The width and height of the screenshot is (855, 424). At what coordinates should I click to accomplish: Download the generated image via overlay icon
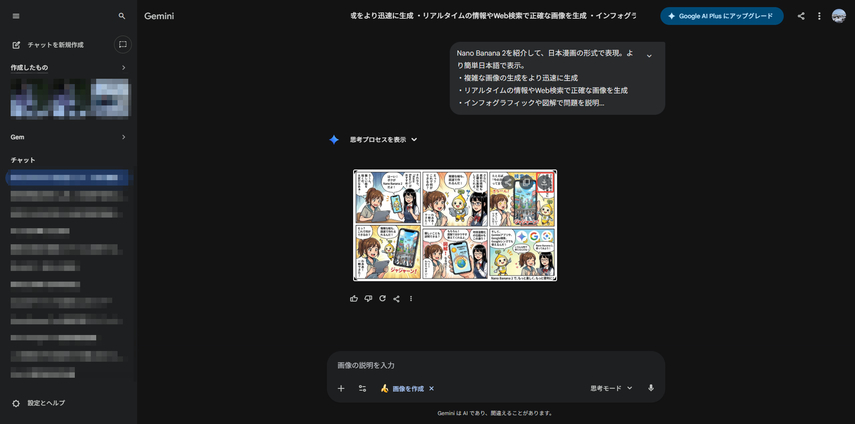point(544,182)
